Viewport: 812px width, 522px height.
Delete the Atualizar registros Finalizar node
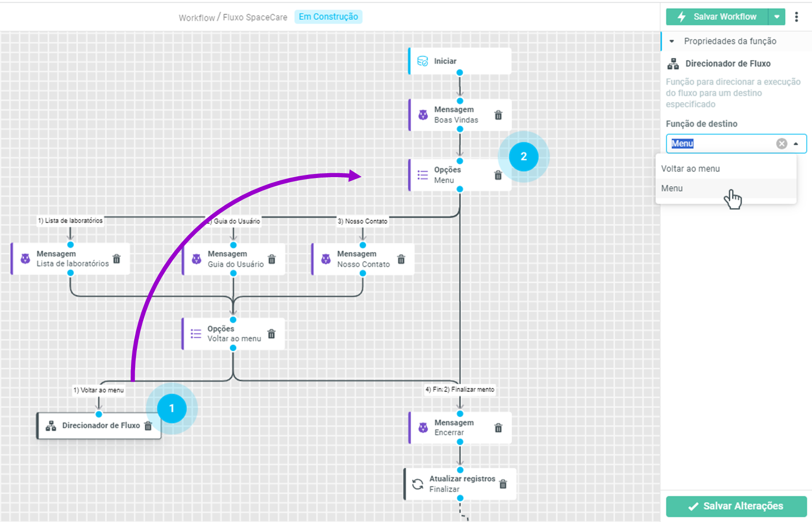coord(503,484)
